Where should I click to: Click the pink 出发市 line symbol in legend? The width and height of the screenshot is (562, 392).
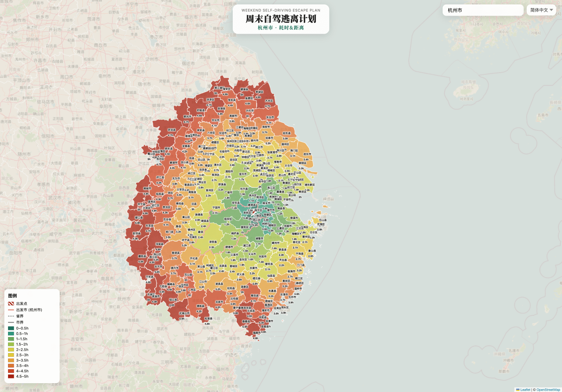11,310
